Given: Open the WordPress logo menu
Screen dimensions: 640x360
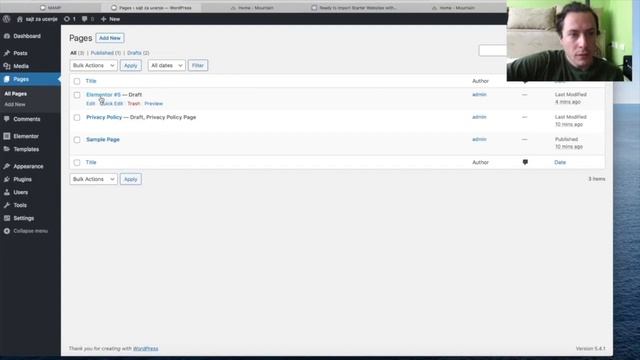Looking at the screenshot, I should coord(6,19).
